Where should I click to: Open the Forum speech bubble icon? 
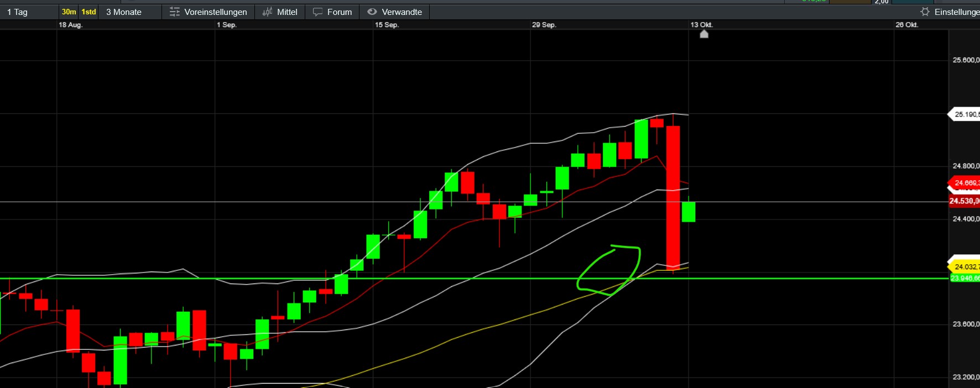point(317,12)
